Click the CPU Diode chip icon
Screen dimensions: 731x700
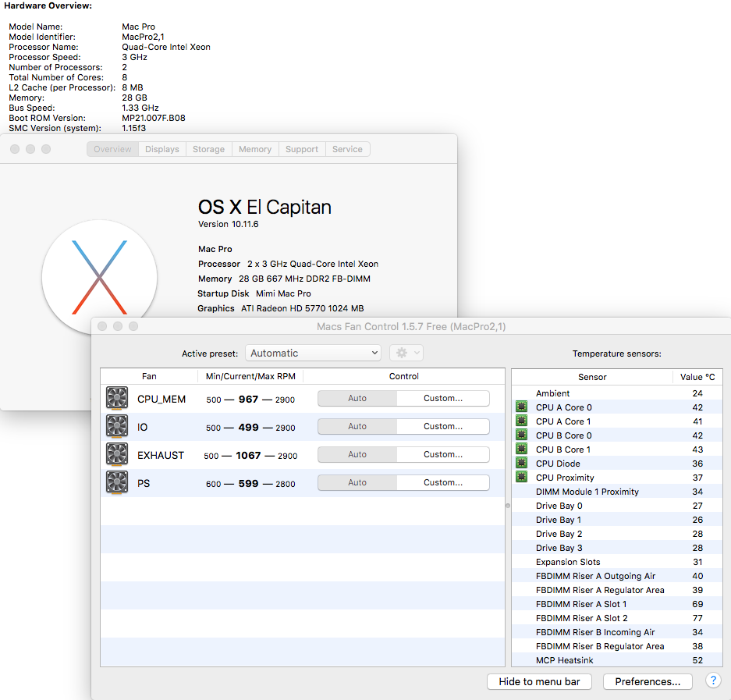pyautogui.click(x=522, y=463)
